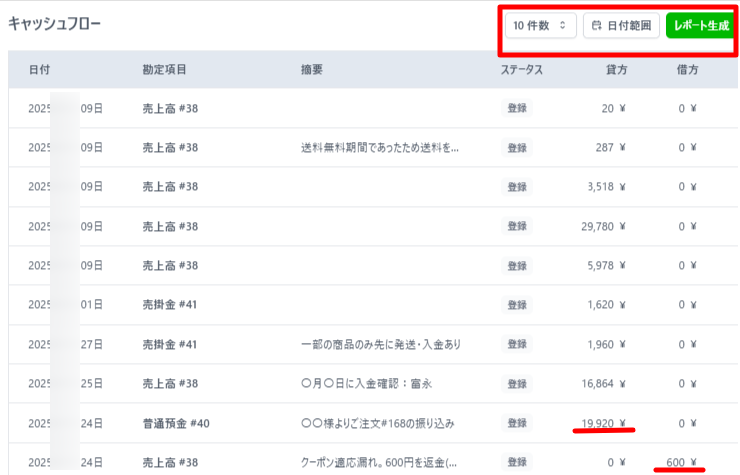Image resolution: width=740 pixels, height=475 pixels.
Task: Click the 勘定項目 column header
Action: [x=165, y=70]
